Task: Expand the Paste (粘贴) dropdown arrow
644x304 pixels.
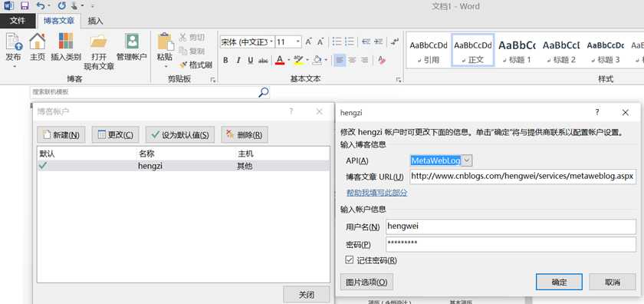Action: [166, 66]
